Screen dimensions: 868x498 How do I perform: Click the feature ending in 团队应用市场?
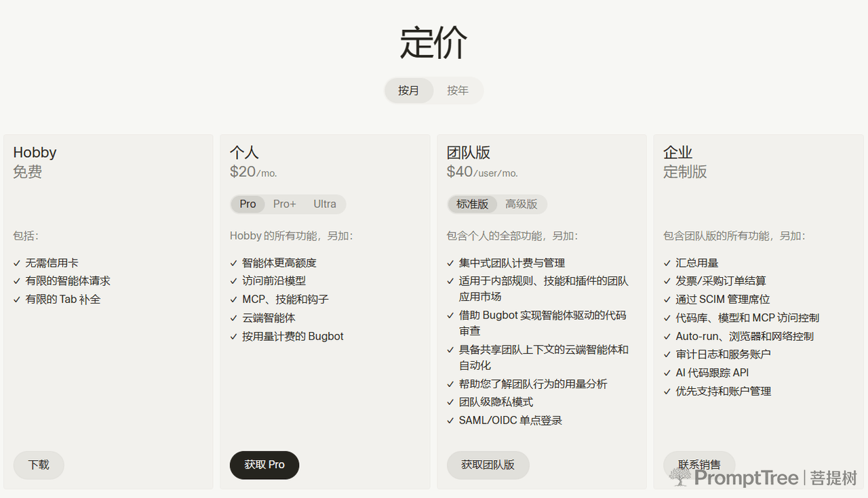click(544, 289)
